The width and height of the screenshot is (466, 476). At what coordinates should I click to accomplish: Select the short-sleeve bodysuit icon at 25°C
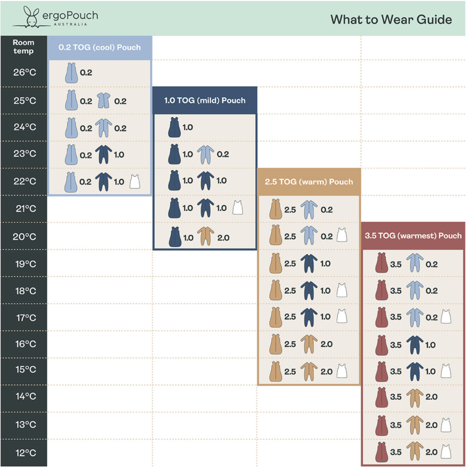point(104,100)
